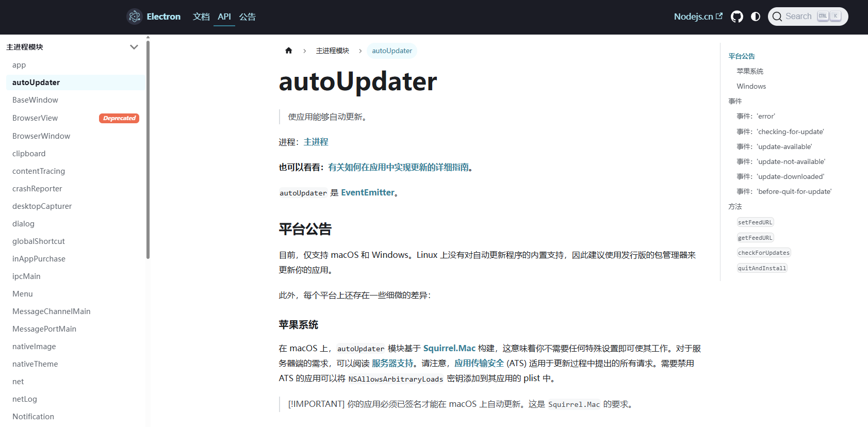This screenshot has height=427, width=868.
Task: Toggle dark and light mode
Action: click(x=756, y=17)
